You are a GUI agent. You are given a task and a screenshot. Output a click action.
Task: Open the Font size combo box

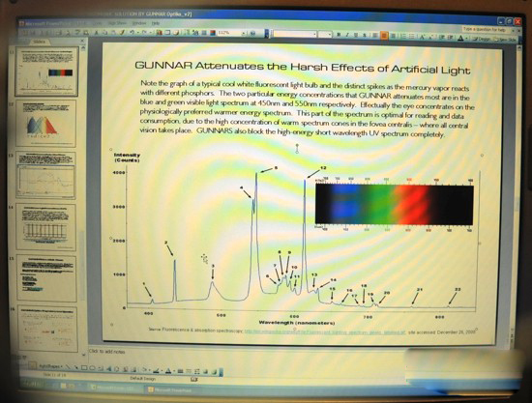click(325, 34)
